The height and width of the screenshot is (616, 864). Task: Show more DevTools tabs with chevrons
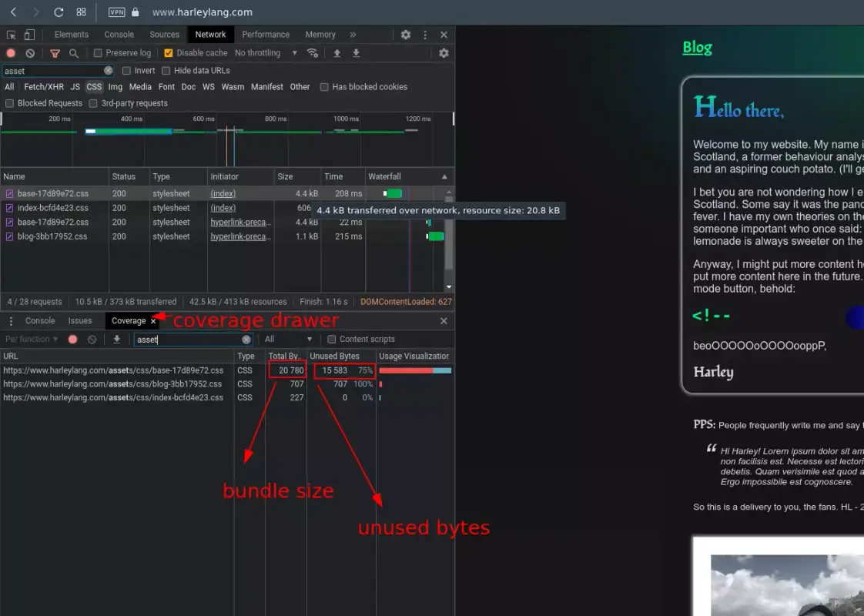[353, 35]
